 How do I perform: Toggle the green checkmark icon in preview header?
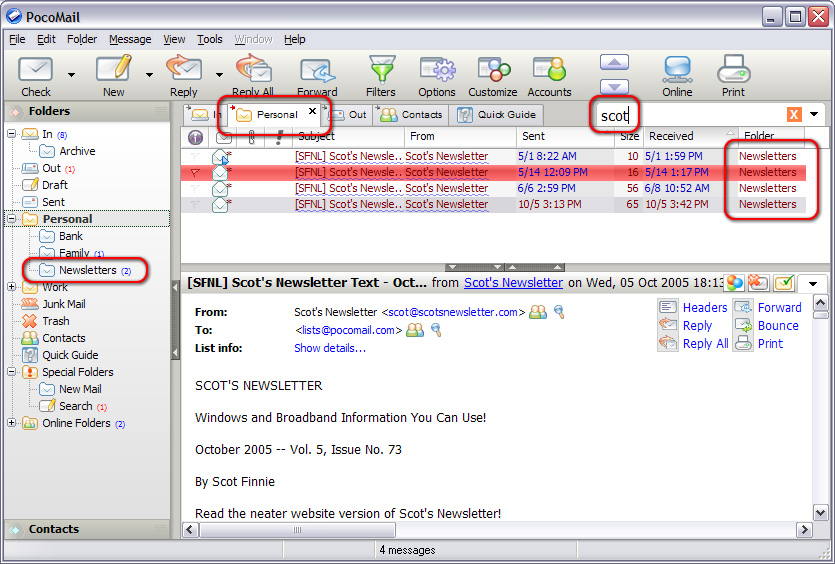(783, 283)
